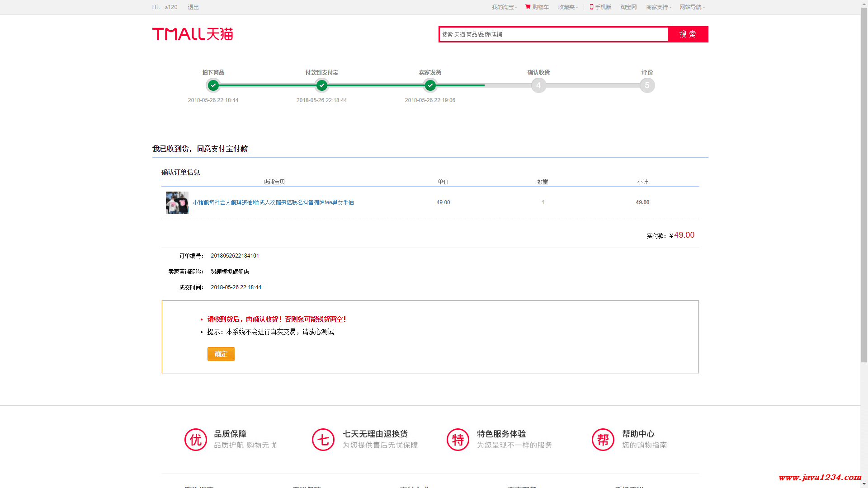Click the progress bar between steps 3 and 4
The height and width of the screenshot is (488, 868).
[x=485, y=85]
